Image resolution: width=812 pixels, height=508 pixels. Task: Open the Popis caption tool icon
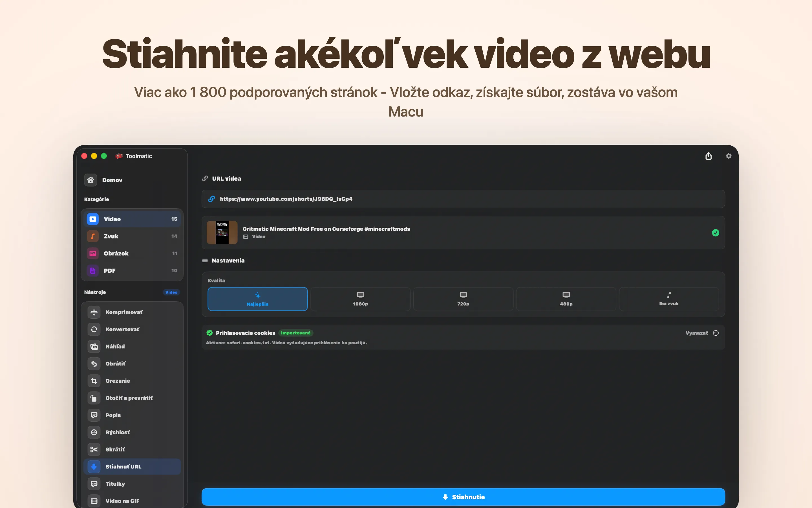(94, 415)
